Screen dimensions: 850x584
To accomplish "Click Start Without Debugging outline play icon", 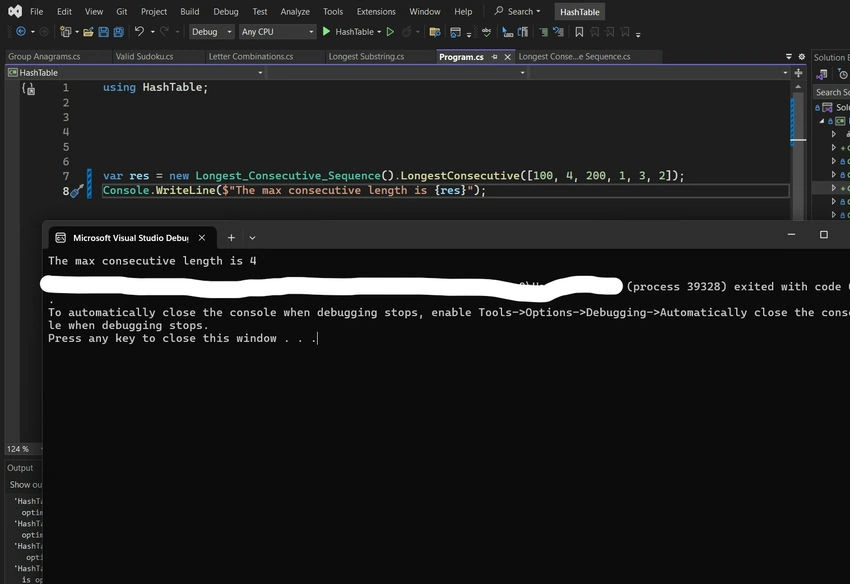I will point(390,32).
